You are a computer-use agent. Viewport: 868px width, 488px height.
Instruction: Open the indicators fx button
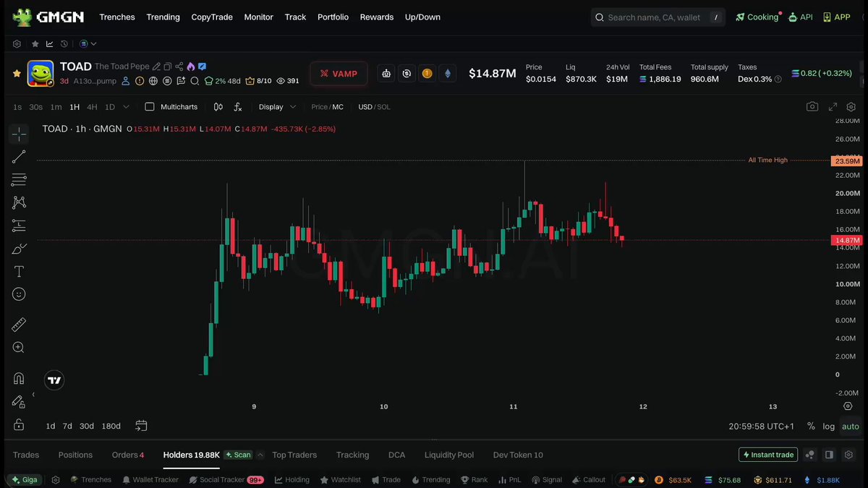238,107
